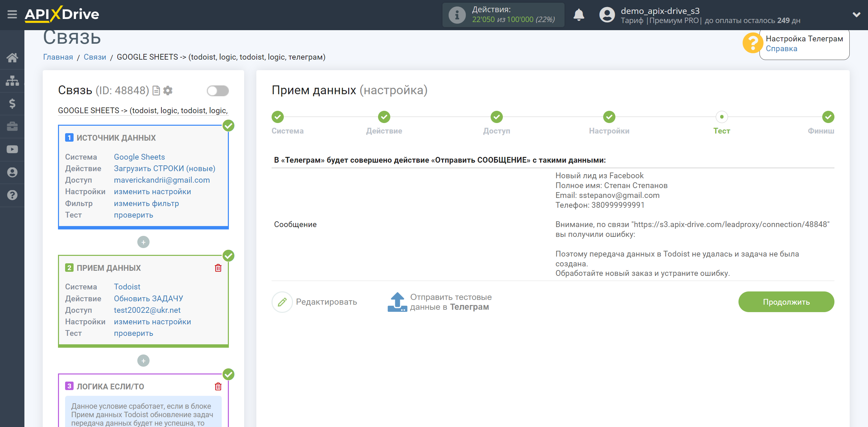Open the hamburger menu

click(x=12, y=15)
